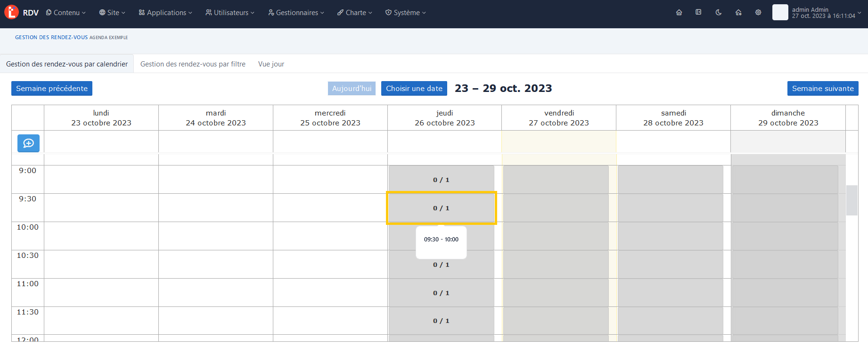The width and height of the screenshot is (868, 347).
Task: Expand the Système menu
Action: point(406,13)
